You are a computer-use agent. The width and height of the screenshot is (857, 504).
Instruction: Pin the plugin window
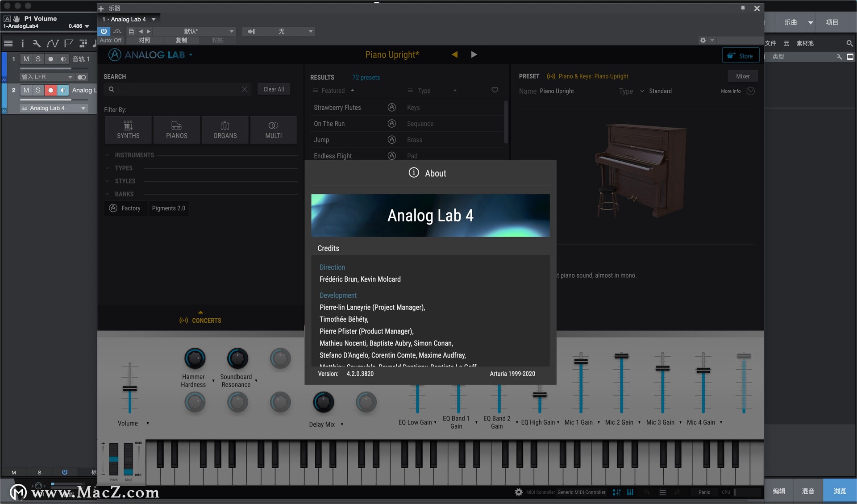pos(743,8)
